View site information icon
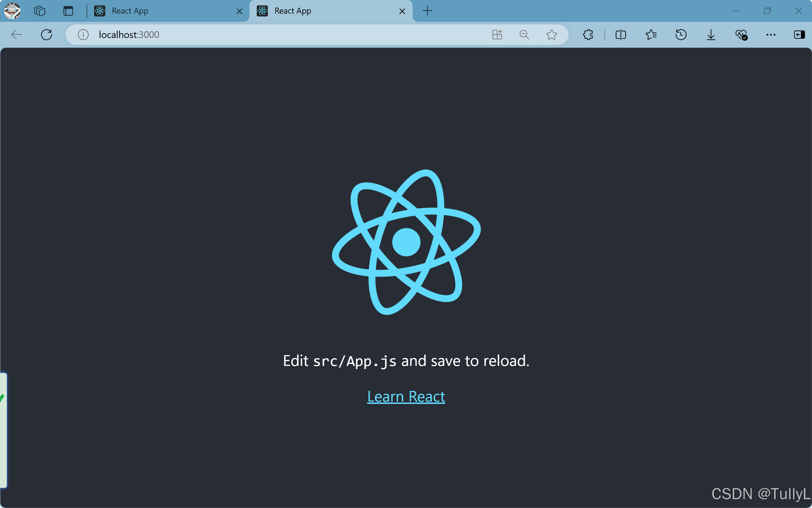 pyautogui.click(x=83, y=35)
